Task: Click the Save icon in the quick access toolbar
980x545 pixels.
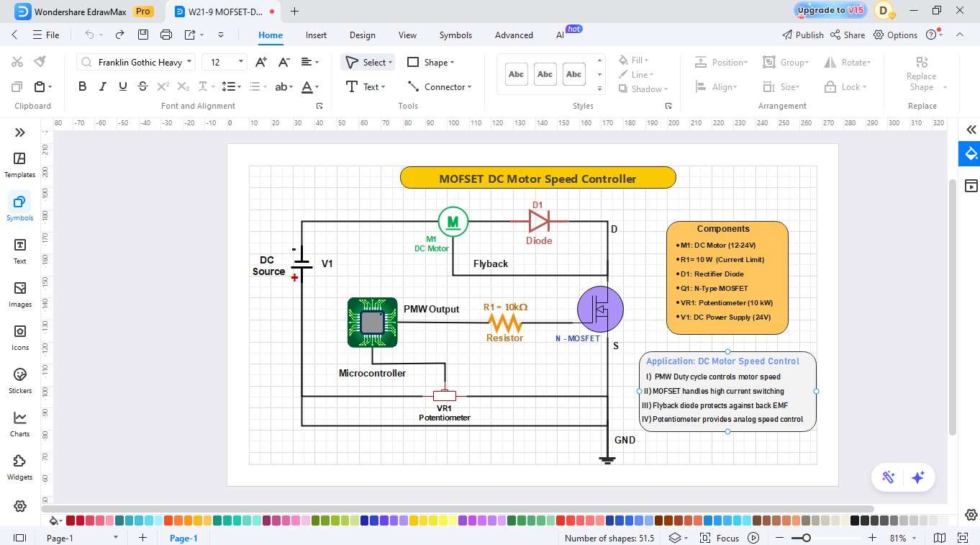Action: coord(142,34)
